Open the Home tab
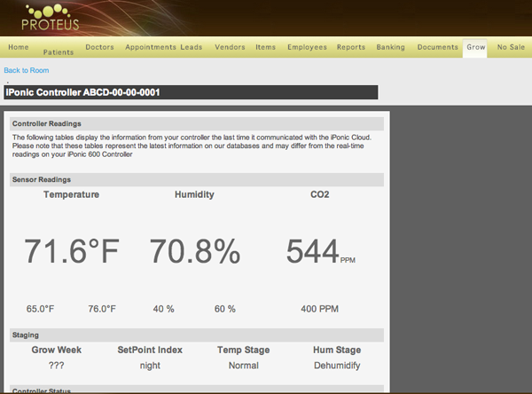532x394 pixels. click(x=19, y=47)
